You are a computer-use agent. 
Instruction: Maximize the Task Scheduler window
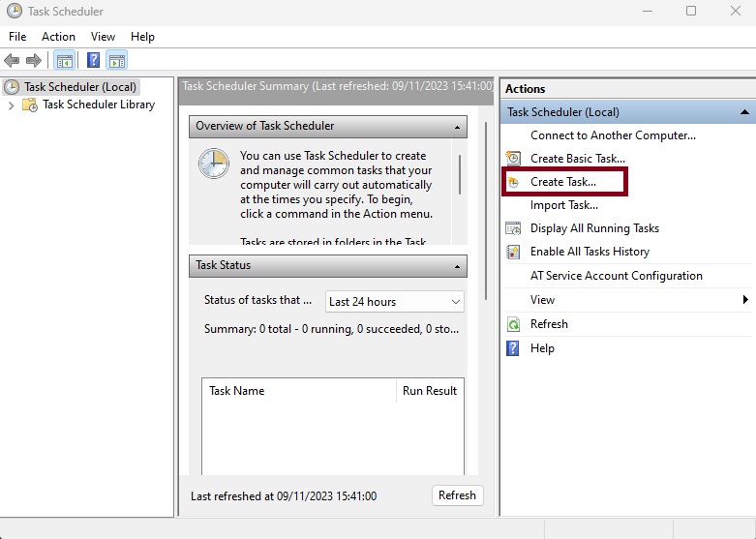(x=691, y=11)
